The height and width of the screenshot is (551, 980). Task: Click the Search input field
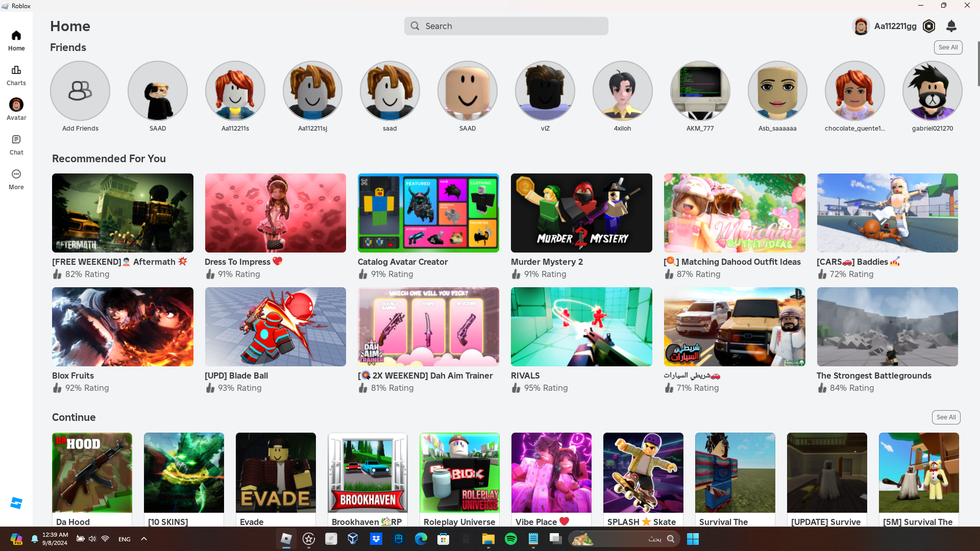pos(506,26)
